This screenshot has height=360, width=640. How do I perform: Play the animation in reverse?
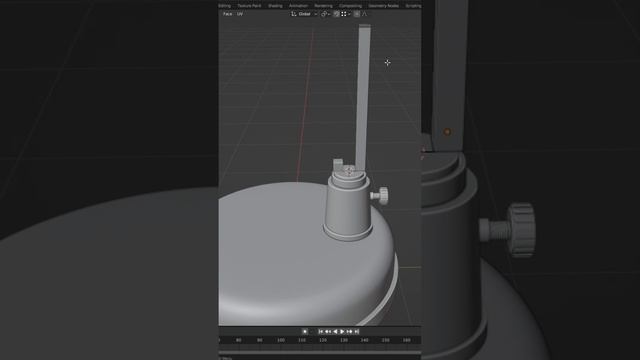pos(335,331)
